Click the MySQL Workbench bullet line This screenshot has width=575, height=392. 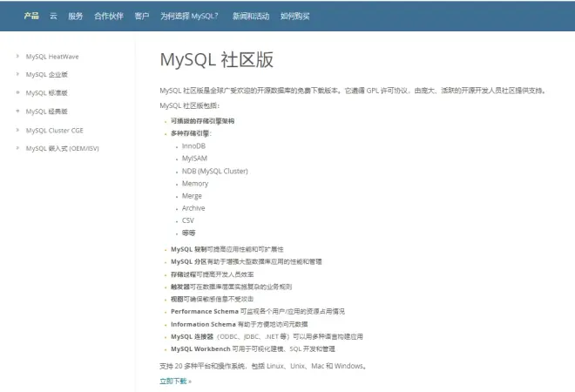(253, 349)
